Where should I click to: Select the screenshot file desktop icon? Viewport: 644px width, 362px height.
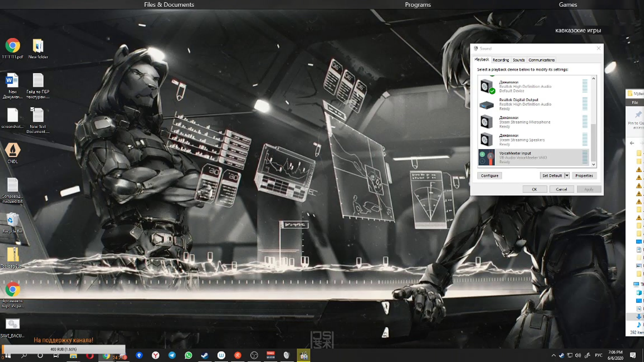click(x=13, y=118)
